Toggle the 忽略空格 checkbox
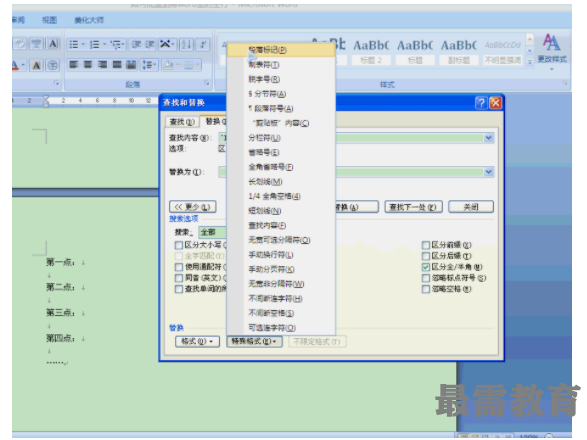This screenshot has height=440, width=587. click(426, 289)
